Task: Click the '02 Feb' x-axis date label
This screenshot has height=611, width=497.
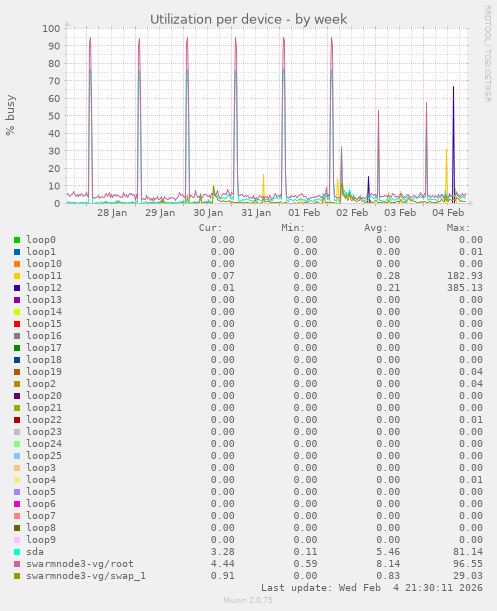Action: [352, 213]
